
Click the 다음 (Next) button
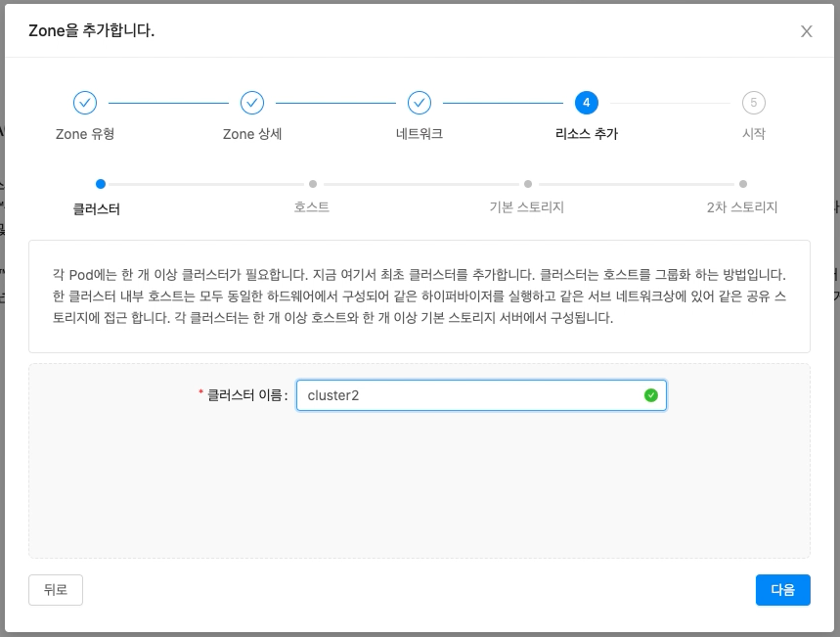[782, 589]
